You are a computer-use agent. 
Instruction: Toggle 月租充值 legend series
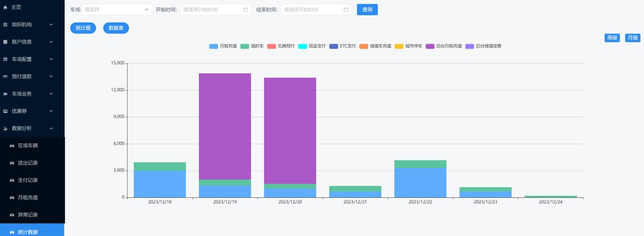[x=223, y=46]
